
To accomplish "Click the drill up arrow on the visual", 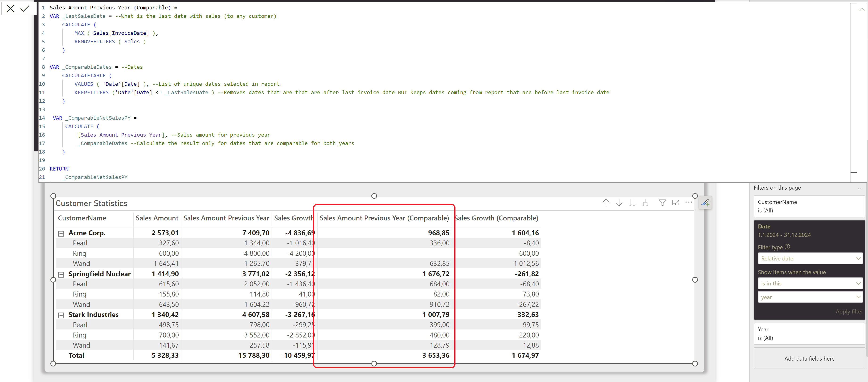I will point(606,203).
